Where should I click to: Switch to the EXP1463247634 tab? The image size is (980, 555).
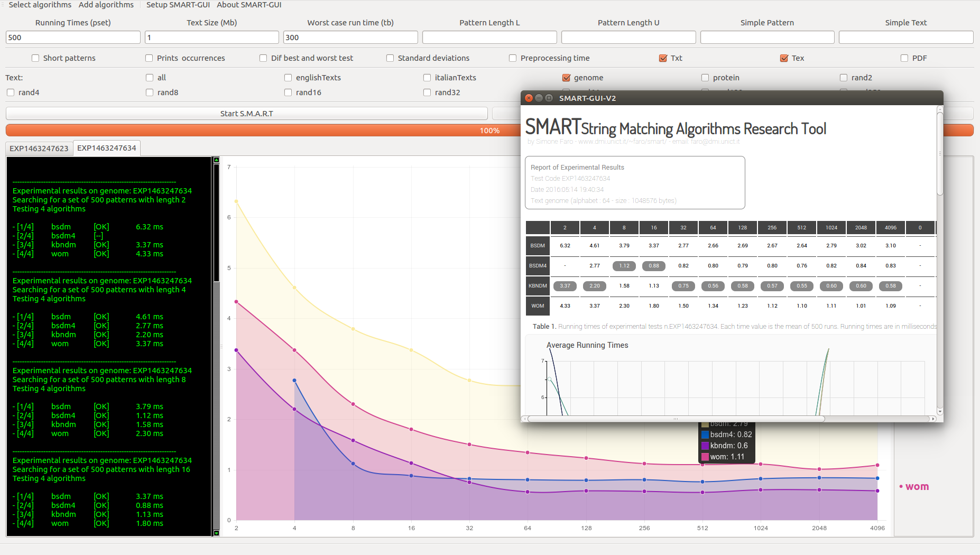click(x=107, y=148)
